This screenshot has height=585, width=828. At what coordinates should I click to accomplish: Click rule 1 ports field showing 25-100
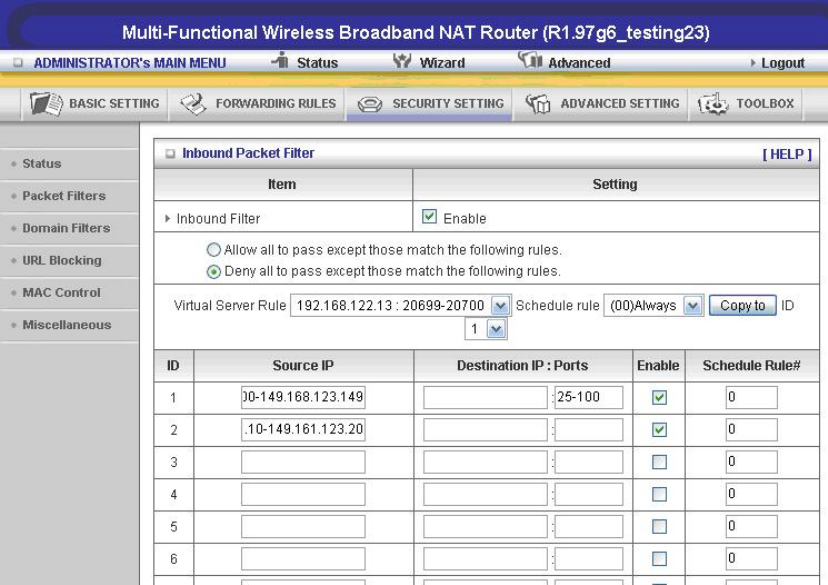[x=589, y=397]
